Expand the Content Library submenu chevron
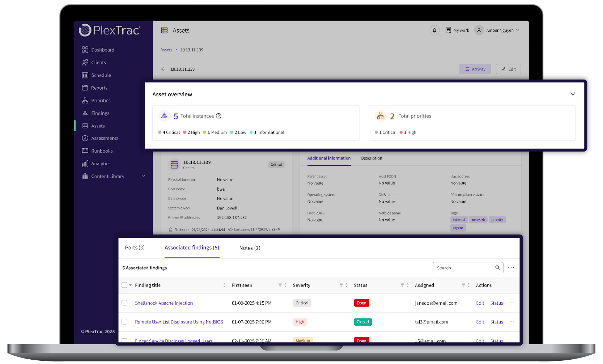 (x=144, y=176)
